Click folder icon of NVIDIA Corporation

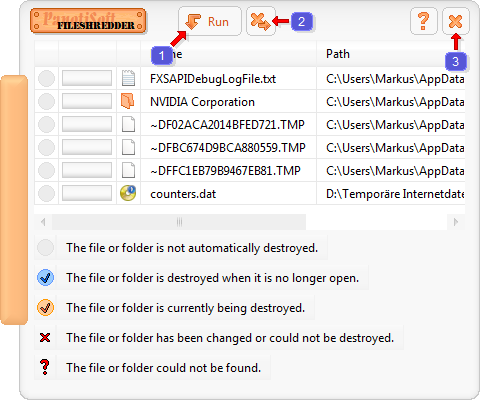tap(128, 101)
